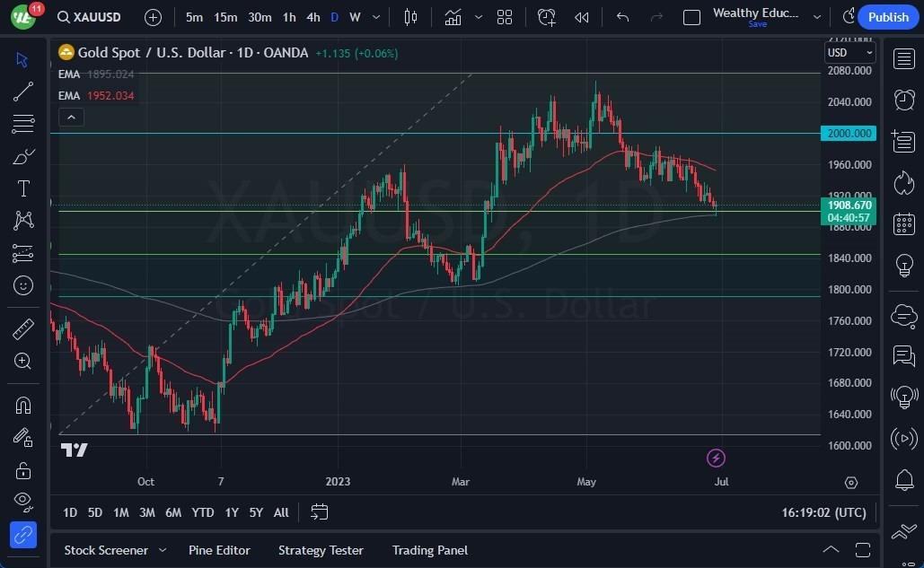Image resolution: width=924 pixels, height=568 pixels.
Task: Switch to the Pine Editor tab
Action: pos(219,550)
